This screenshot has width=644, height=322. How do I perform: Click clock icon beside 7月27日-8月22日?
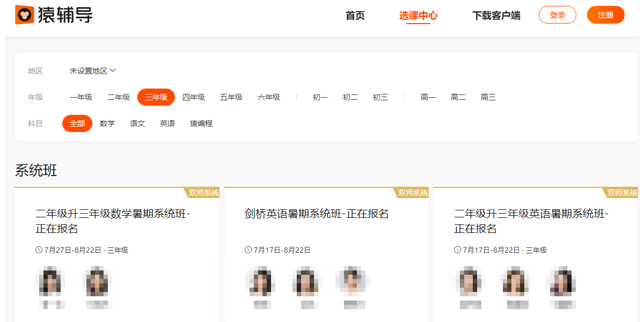(x=39, y=250)
